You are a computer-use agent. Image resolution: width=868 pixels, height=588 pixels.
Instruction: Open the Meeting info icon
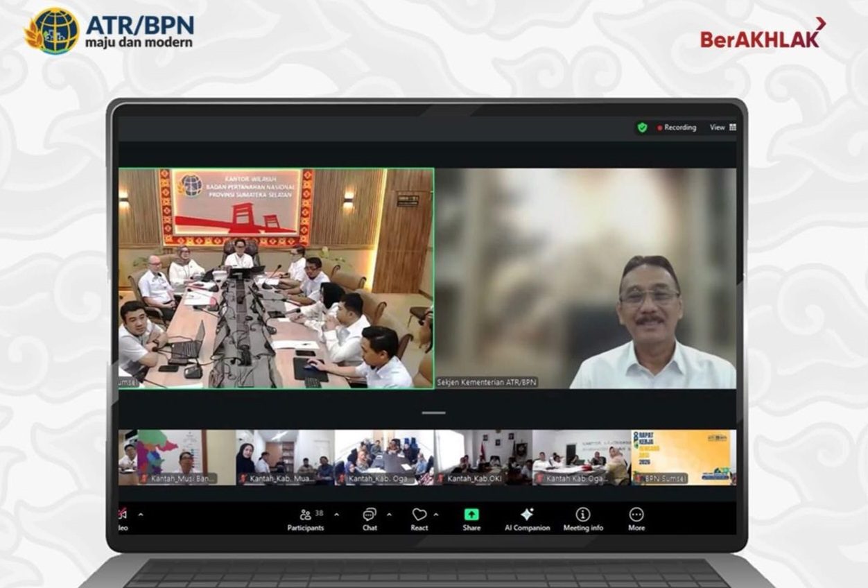(x=583, y=514)
